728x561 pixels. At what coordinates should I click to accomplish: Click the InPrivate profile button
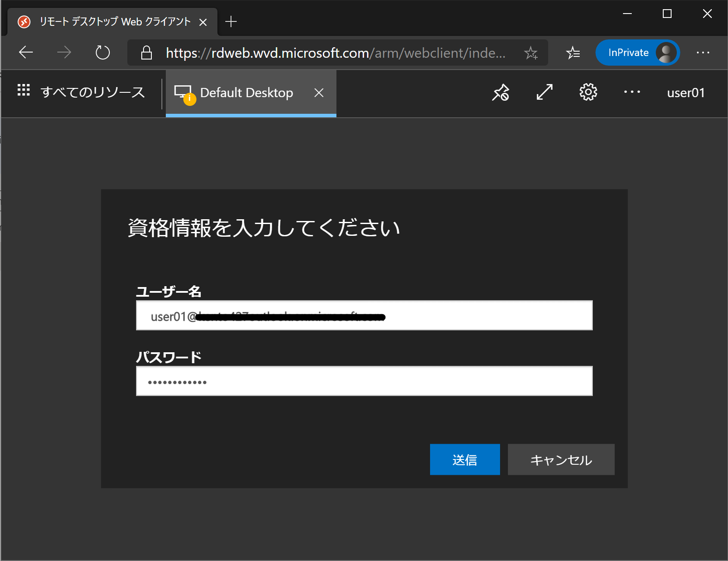pyautogui.click(x=637, y=53)
